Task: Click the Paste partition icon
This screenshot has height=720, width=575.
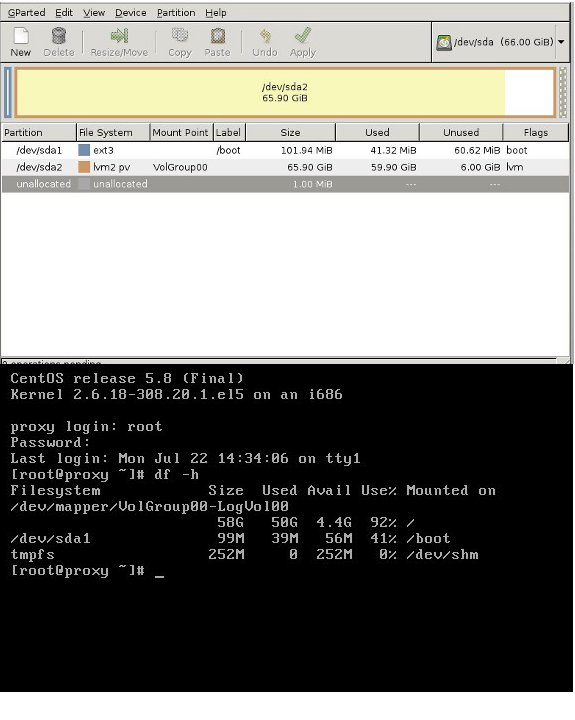Action: pos(218,36)
